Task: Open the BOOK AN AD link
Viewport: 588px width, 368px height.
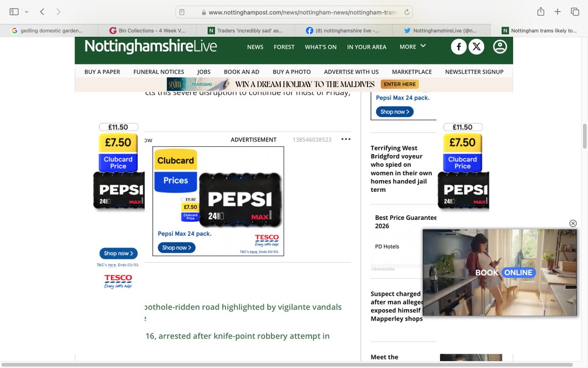Action: pyautogui.click(x=242, y=72)
